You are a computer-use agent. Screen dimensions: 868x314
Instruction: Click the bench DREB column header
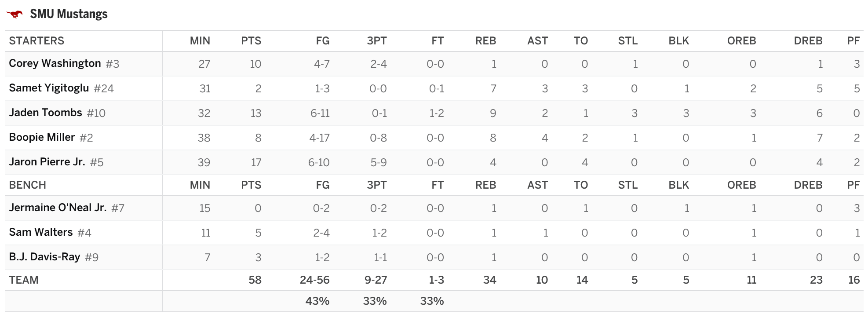[x=808, y=185]
